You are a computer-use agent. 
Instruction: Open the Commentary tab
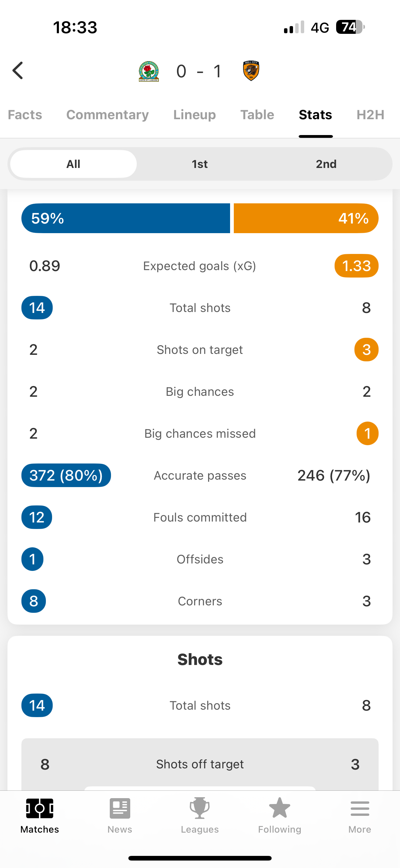tap(107, 115)
